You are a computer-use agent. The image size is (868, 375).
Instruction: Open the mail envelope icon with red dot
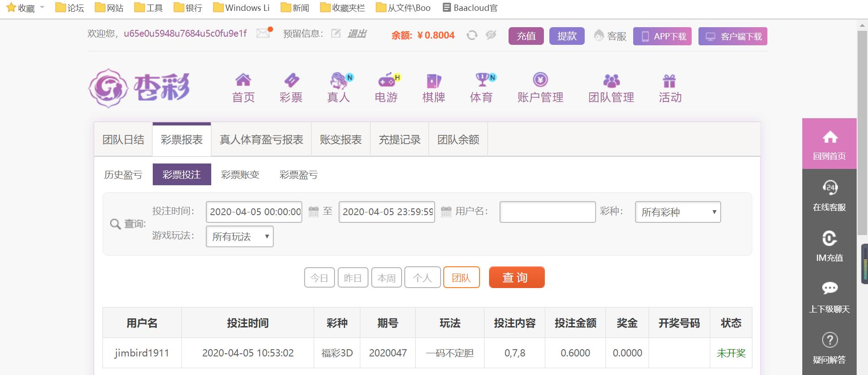point(264,33)
